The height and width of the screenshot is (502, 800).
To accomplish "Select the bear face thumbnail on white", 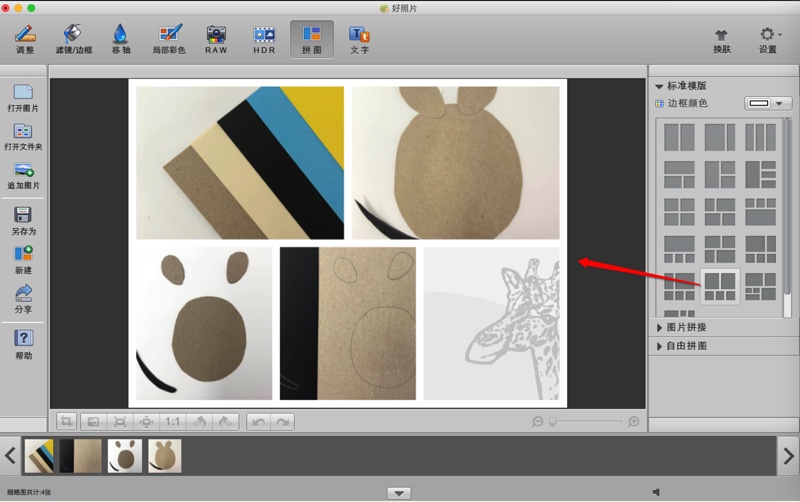I will click(x=125, y=456).
